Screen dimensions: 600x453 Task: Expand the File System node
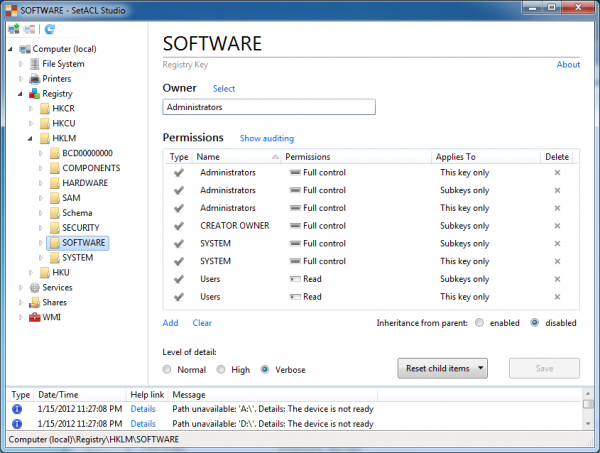tap(21, 64)
